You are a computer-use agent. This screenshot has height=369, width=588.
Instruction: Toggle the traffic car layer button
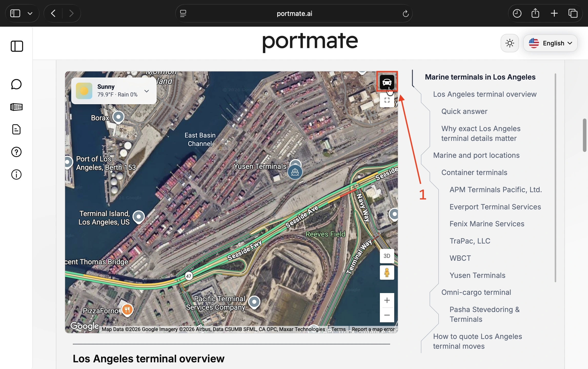[x=387, y=82]
